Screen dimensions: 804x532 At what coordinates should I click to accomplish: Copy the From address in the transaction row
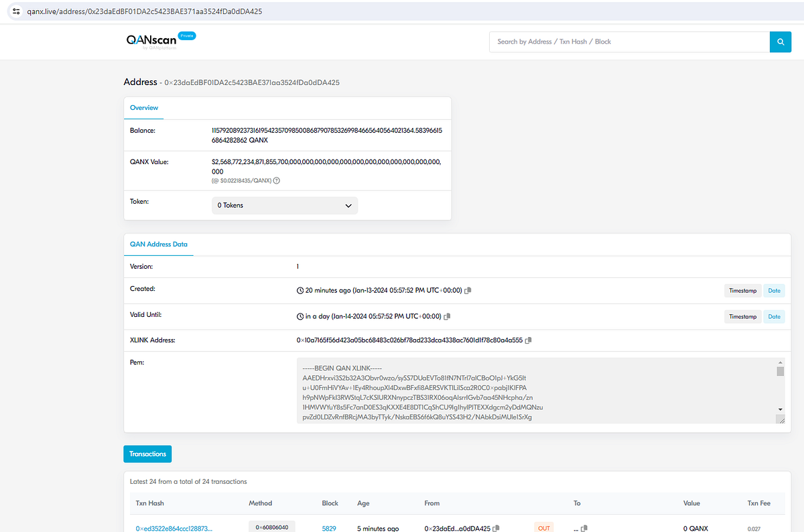coord(496,527)
